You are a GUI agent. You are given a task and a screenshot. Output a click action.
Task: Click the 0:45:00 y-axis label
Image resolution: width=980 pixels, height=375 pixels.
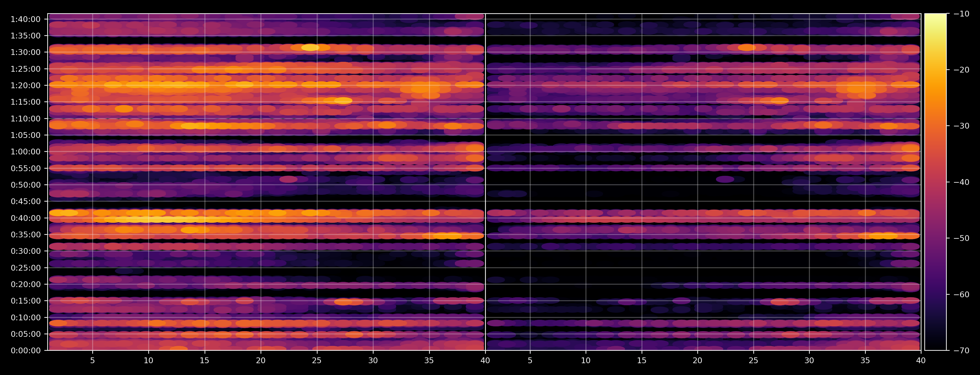(26, 201)
